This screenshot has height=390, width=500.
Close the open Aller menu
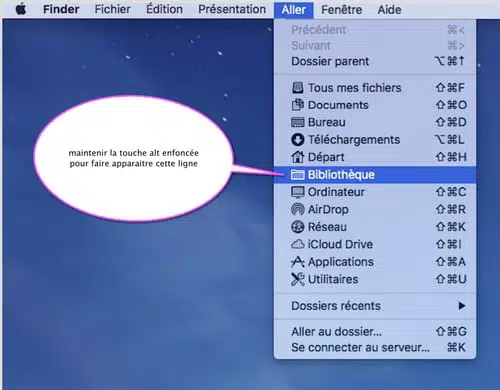294,10
